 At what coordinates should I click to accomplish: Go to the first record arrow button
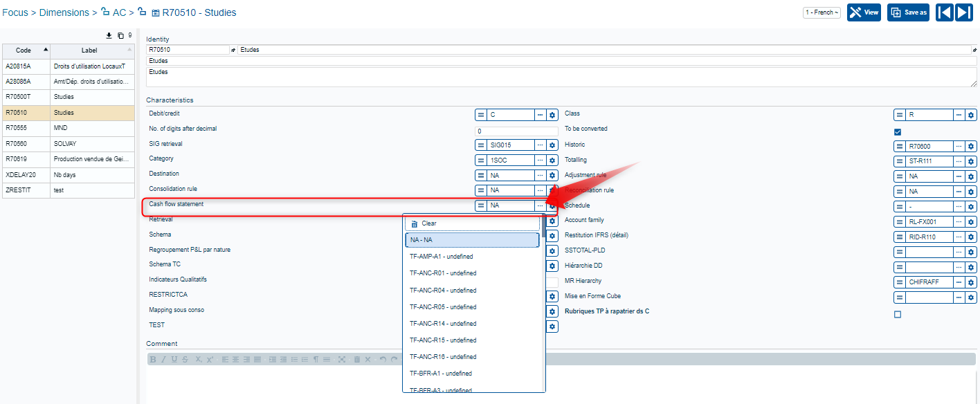(x=945, y=12)
